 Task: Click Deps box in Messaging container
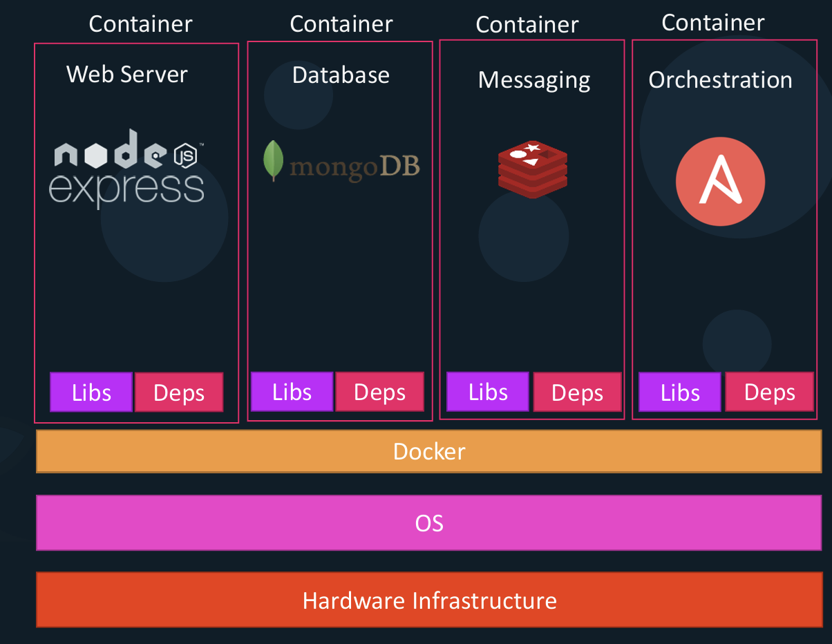click(x=577, y=392)
